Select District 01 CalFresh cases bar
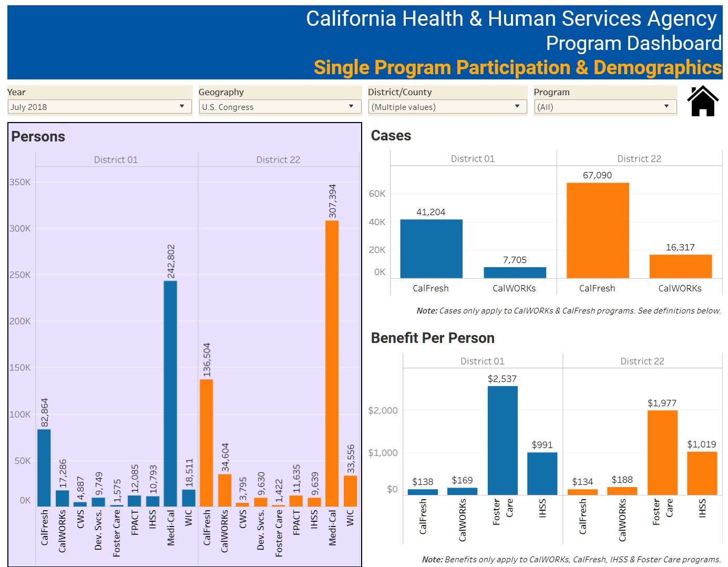Image resolution: width=728 pixels, height=567 pixels. pos(431,249)
